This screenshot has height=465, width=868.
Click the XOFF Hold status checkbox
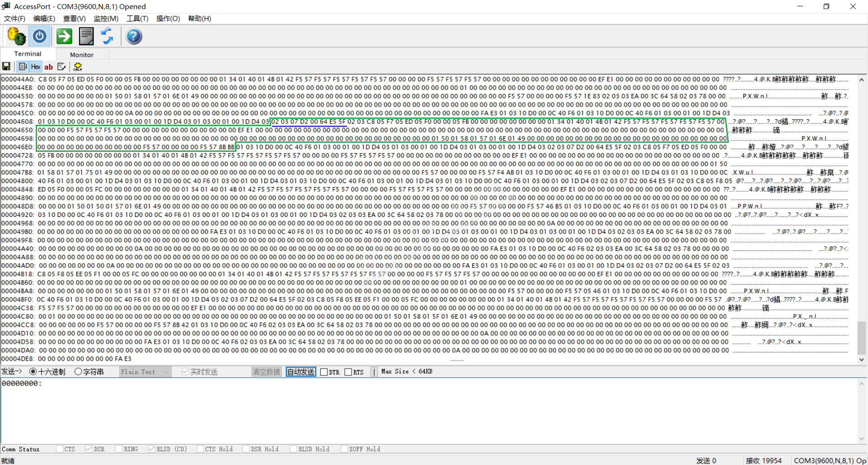click(x=344, y=449)
